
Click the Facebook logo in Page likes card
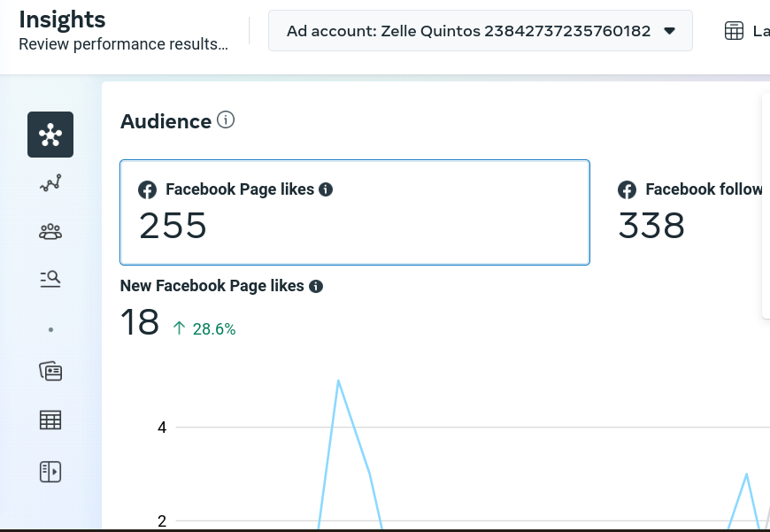(148, 189)
